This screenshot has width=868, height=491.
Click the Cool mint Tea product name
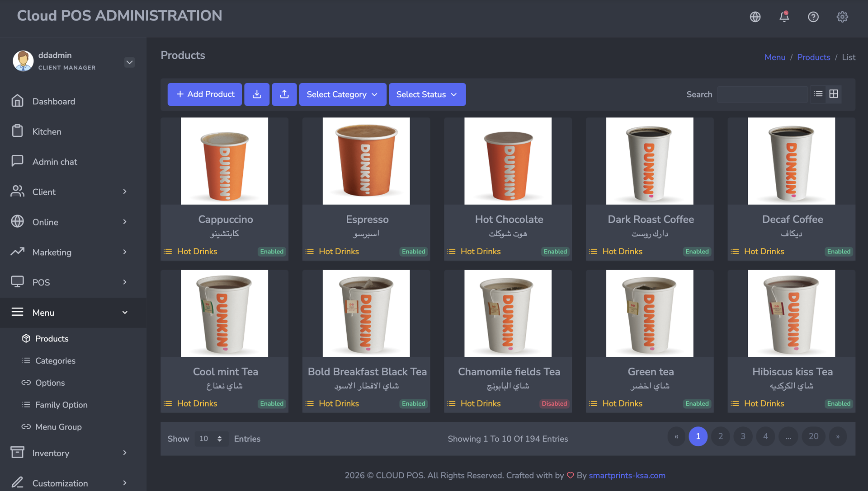[x=226, y=372]
